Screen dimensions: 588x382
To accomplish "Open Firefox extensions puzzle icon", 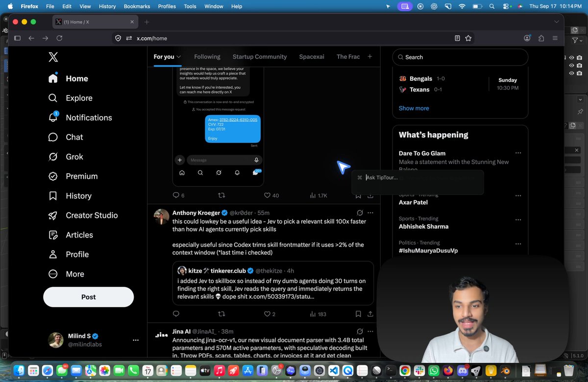I will coord(541,38).
